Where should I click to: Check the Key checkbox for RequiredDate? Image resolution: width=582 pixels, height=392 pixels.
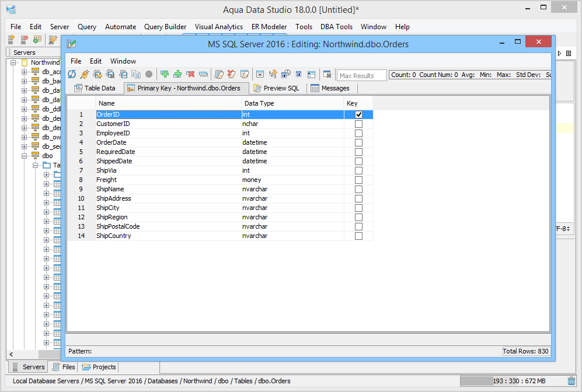(x=358, y=152)
